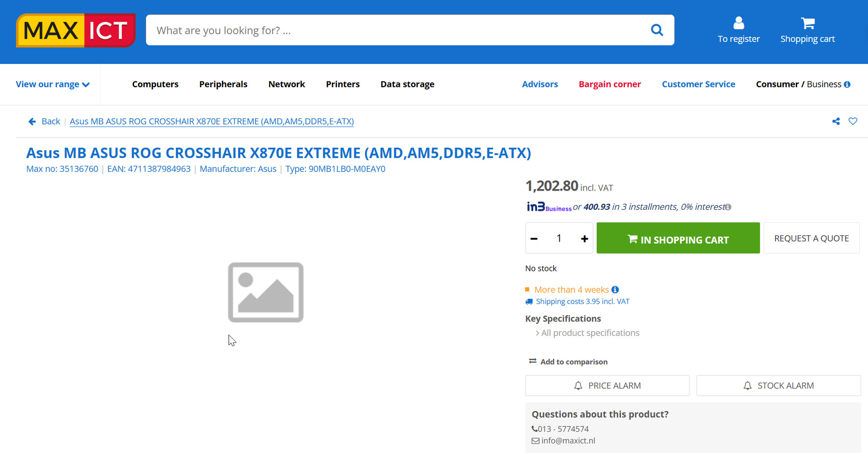The height and width of the screenshot is (462, 868).
Task: Click Manufacturer: Asus text
Action: 238,169
